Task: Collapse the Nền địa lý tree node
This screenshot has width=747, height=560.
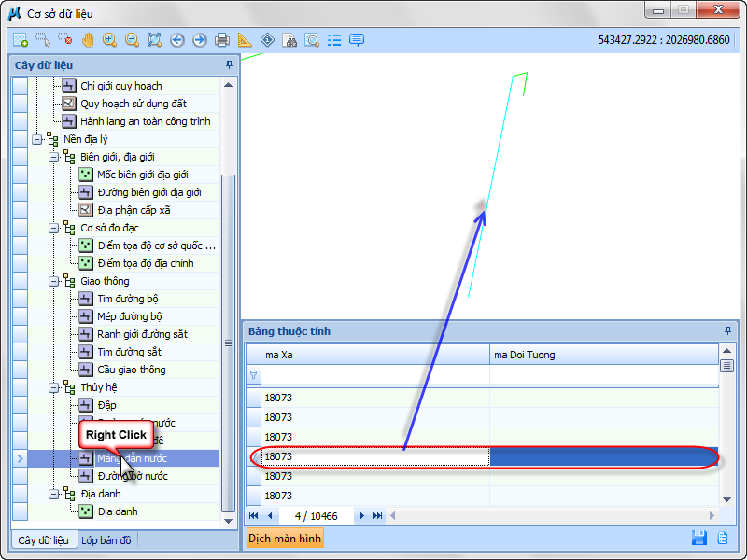Action: coord(37,139)
